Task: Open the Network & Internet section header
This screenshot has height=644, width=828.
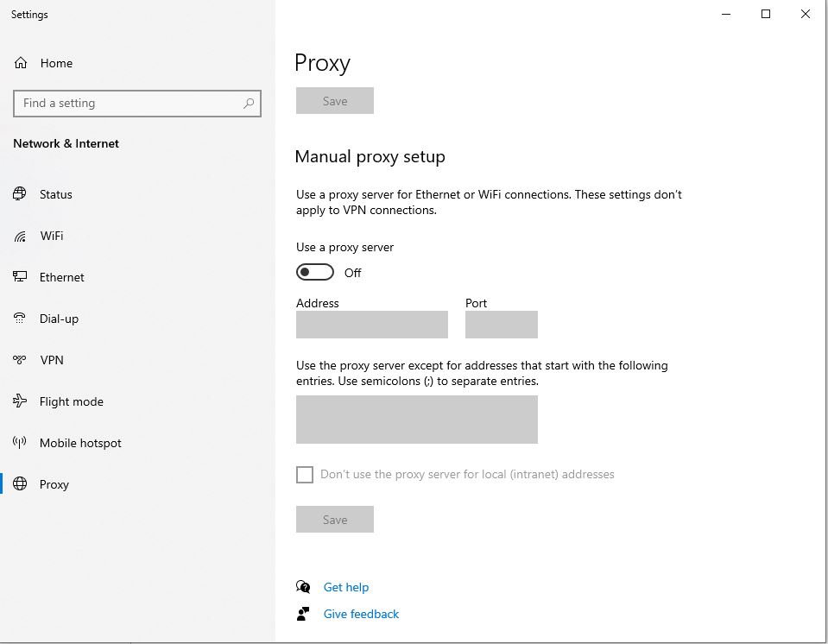Action: pos(66,143)
